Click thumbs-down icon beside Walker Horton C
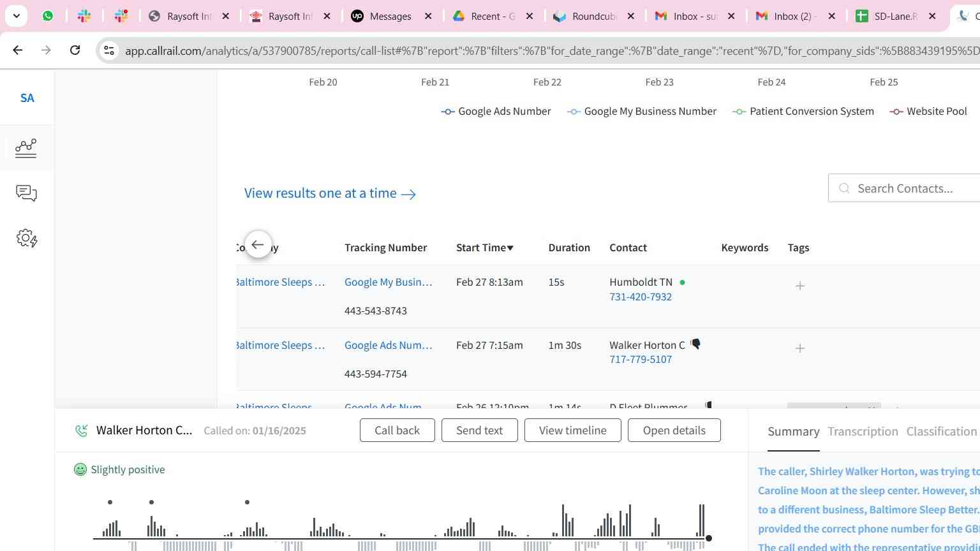 click(x=695, y=344)
